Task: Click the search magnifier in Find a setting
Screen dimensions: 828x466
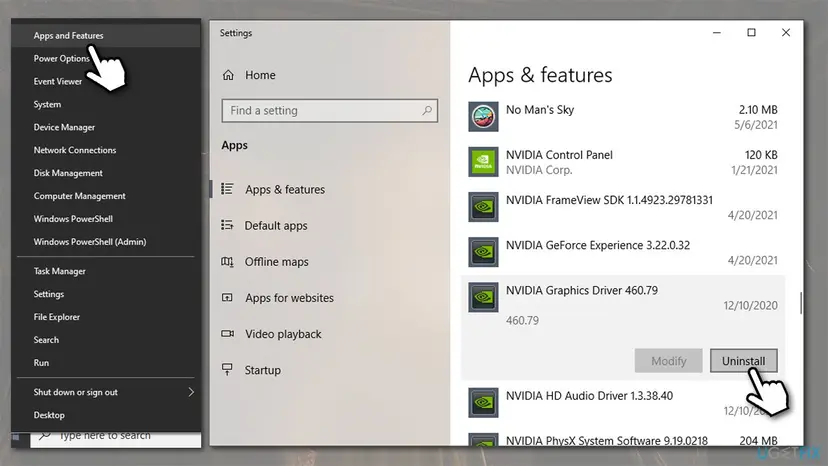Action: point(427,110)
